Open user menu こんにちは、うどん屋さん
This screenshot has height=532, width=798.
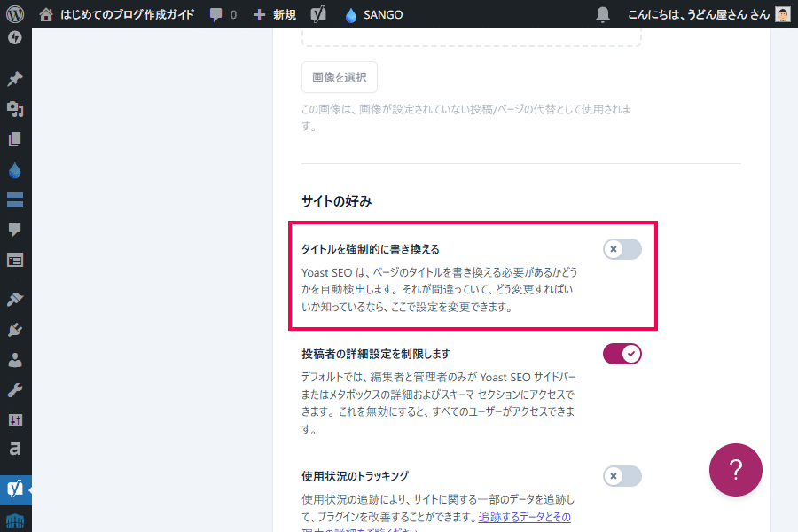pyautogui.click(x=699, y=14)
